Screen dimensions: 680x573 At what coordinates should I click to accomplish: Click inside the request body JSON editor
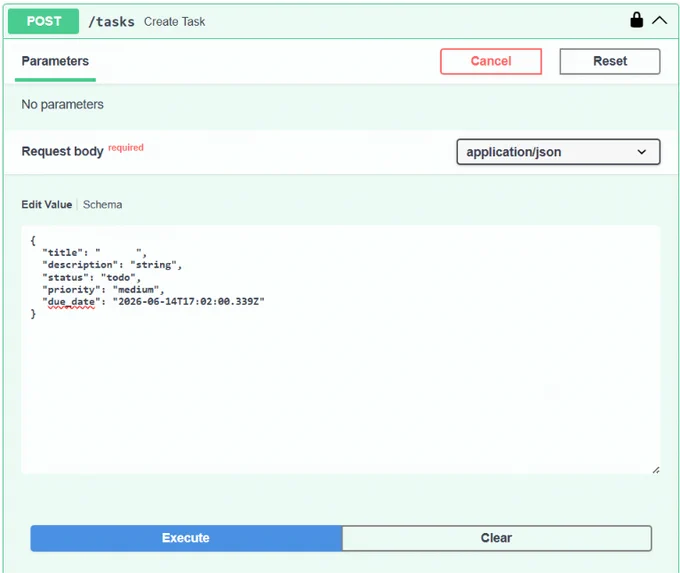[x=340, y=349]
